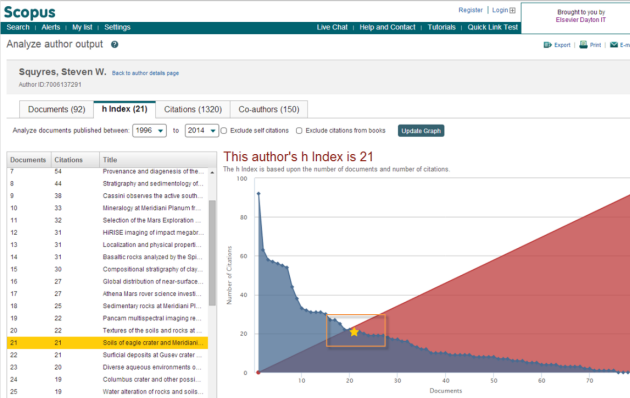
Task: Select row Sedimentary rocks at Meridiani Pl
Action: [108, 306]
